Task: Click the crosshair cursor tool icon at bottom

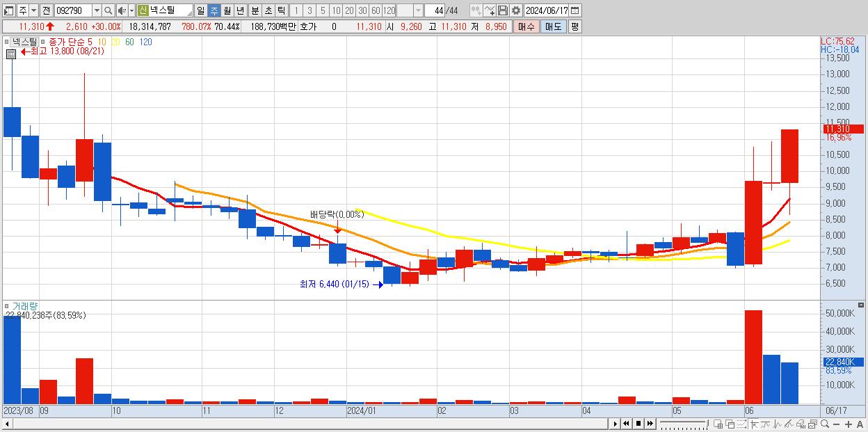Action: [755, 424]
